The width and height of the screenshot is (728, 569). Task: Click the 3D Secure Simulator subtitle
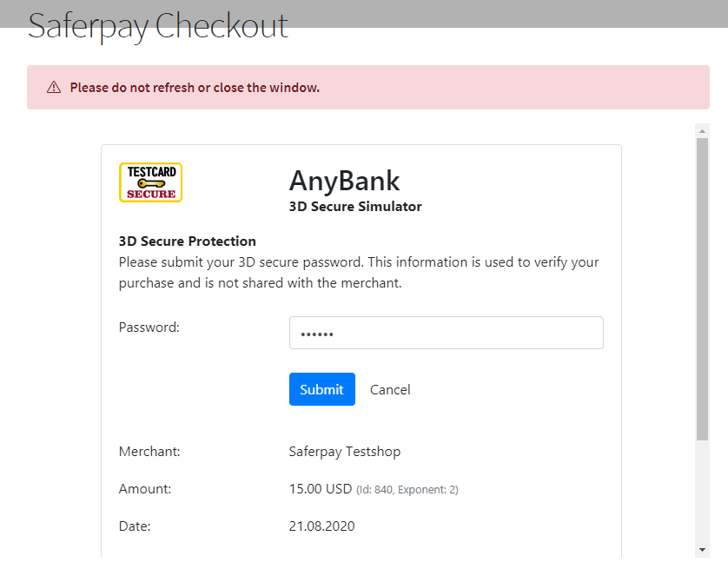click(355, 207)
